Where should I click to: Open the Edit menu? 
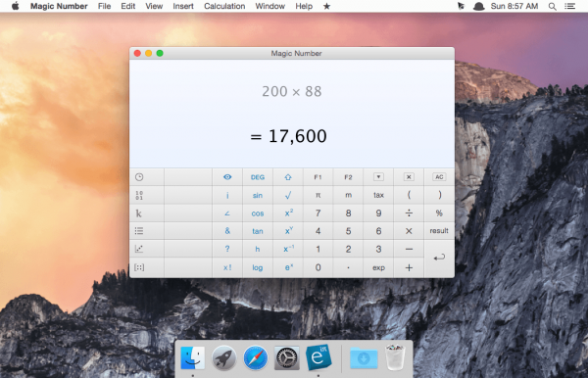[x=127, y=6]
